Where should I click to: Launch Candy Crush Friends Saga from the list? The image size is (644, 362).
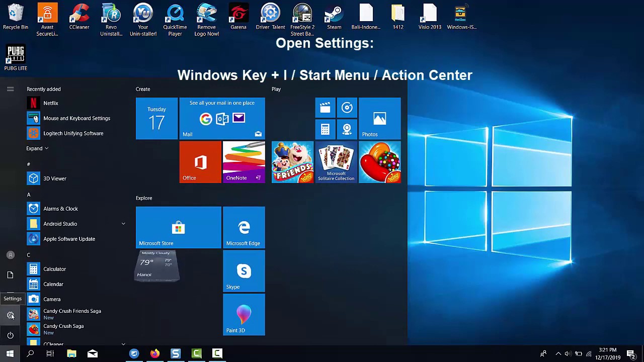coord(75,314)
